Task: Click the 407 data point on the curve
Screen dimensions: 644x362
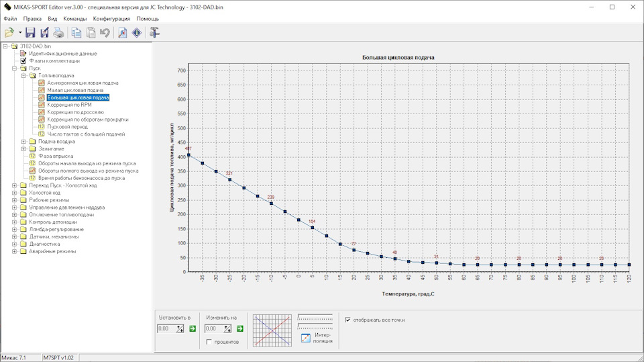Action: click(x=189, y=155)
